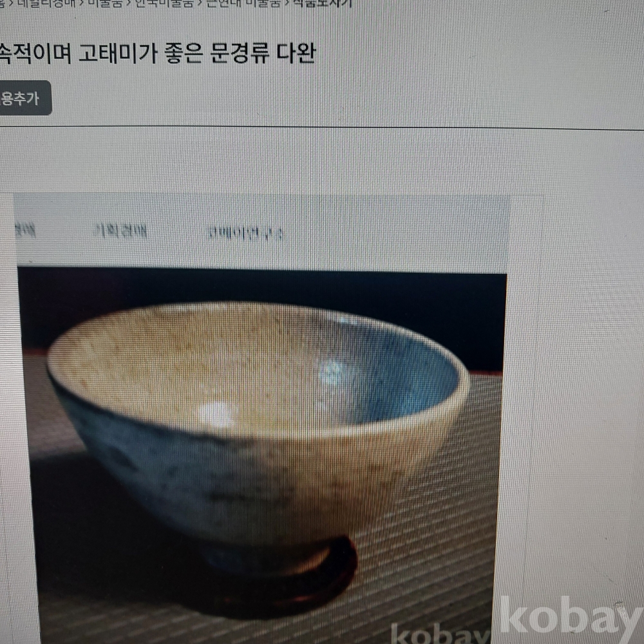Click the chevron between 미술품 and 한국미술품

tap(129, 3)
